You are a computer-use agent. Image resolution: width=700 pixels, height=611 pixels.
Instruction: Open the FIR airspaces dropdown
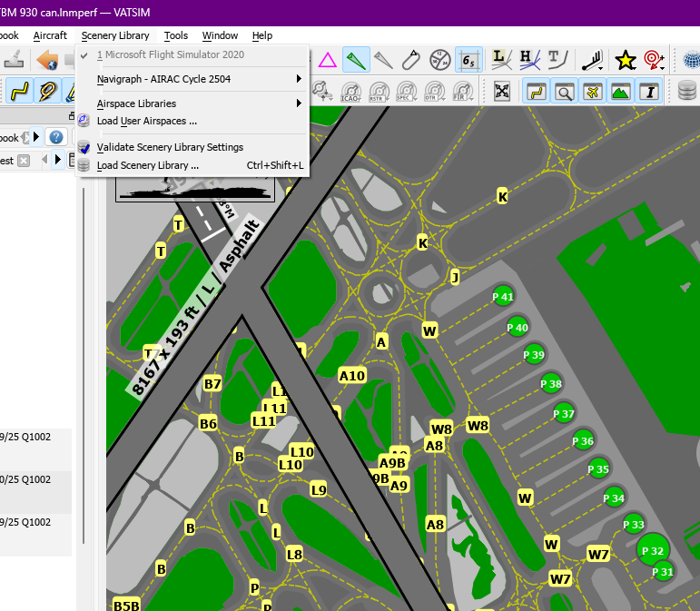(x=462, y=92)
